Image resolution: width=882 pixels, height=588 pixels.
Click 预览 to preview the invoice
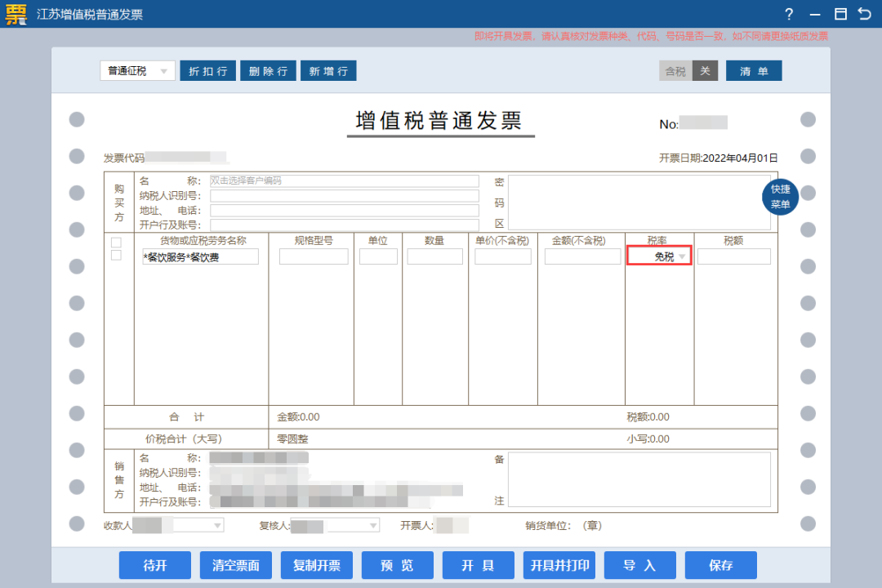click(x=397, y=565)
